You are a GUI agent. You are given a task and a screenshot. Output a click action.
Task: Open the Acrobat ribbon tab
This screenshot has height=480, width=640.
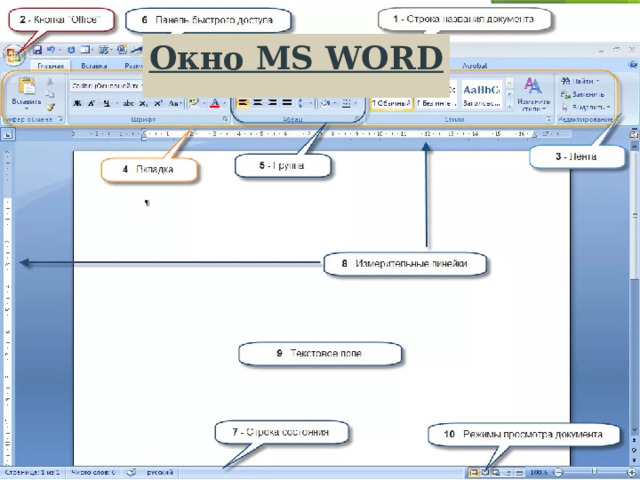474,65
